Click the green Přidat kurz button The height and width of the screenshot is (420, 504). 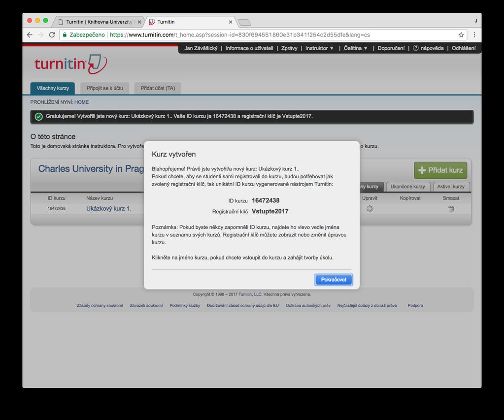click(x=440, y=170)
